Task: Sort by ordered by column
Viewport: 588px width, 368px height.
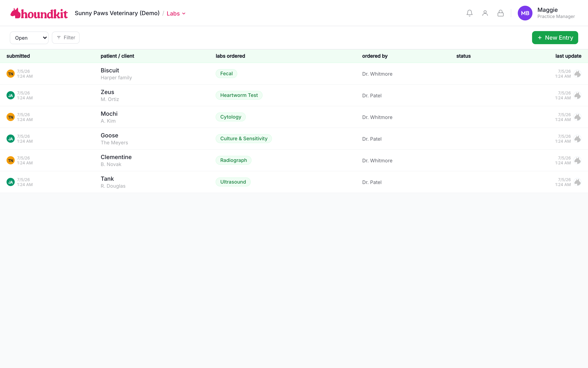Action: [375, 56]
